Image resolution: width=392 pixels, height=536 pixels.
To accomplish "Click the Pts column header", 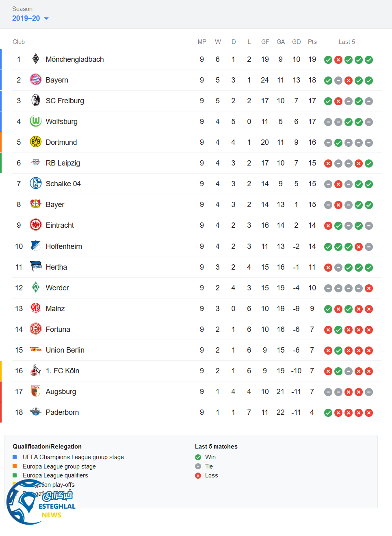I will [x=312, y=42].
